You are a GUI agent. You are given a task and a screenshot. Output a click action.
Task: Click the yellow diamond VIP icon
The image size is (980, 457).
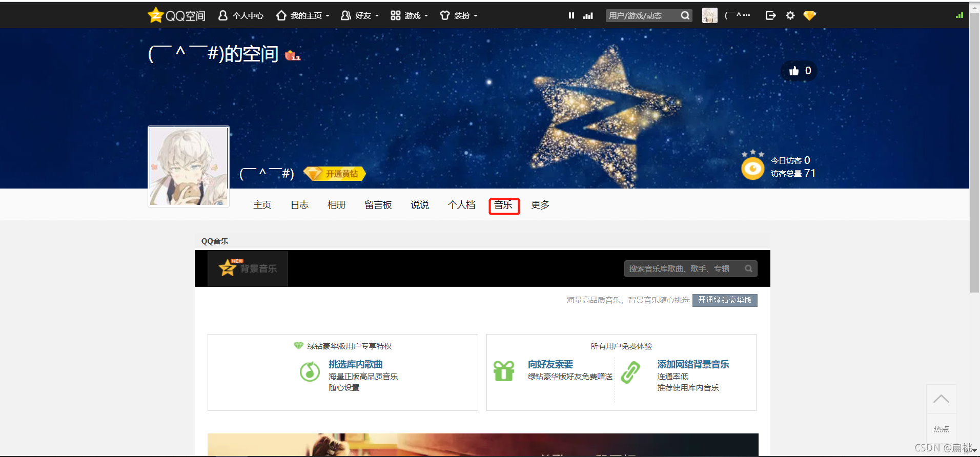[x=810, y=15]
